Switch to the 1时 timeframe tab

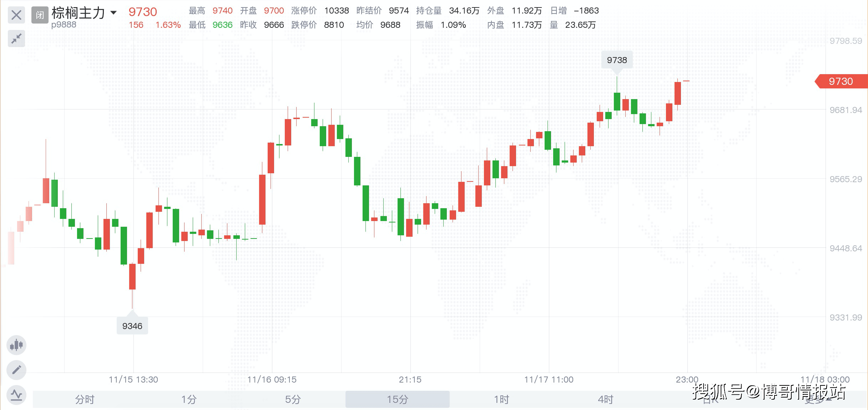click(501, 399)
